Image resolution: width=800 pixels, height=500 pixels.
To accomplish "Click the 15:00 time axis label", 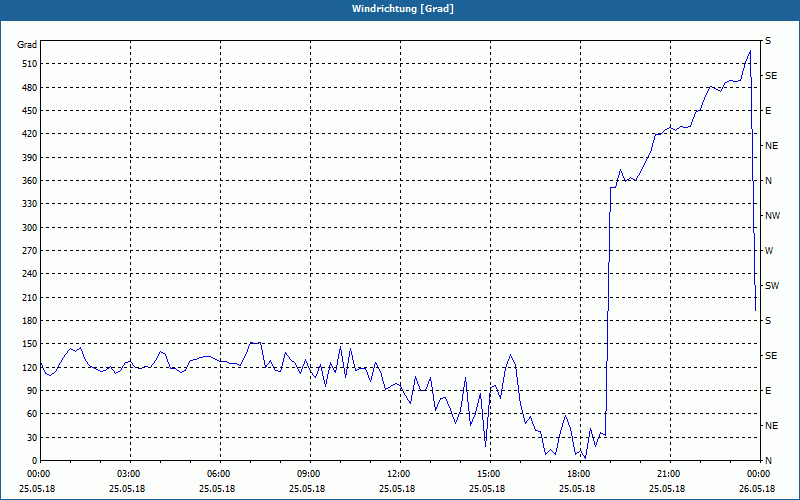I will (487, 473).
